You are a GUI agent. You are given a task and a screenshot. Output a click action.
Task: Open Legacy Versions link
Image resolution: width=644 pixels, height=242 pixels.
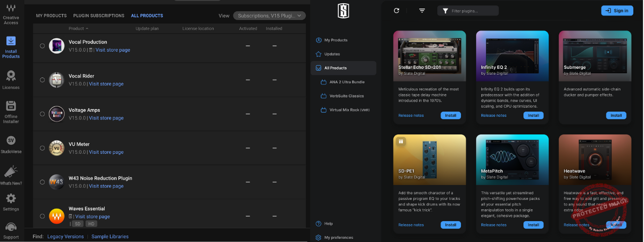coord(65,237)
